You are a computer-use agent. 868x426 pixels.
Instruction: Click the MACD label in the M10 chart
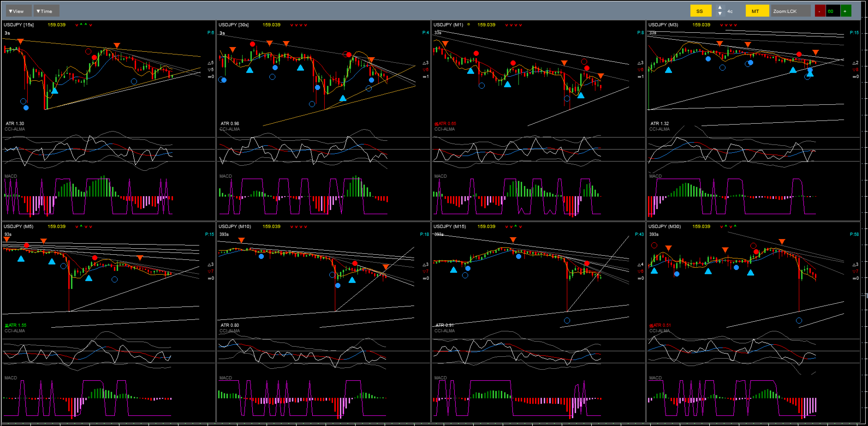[226, 378]
